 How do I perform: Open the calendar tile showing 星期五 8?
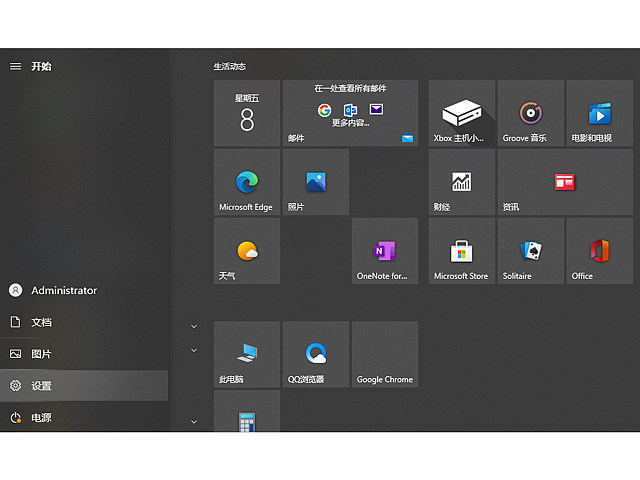(x=247, y=113)
